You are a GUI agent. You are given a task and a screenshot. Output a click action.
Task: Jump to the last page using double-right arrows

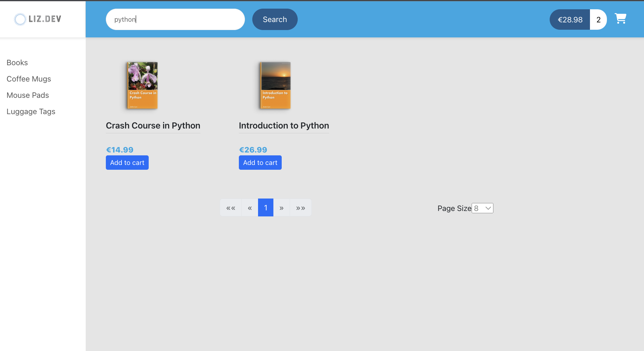click(x=300, y=207)
